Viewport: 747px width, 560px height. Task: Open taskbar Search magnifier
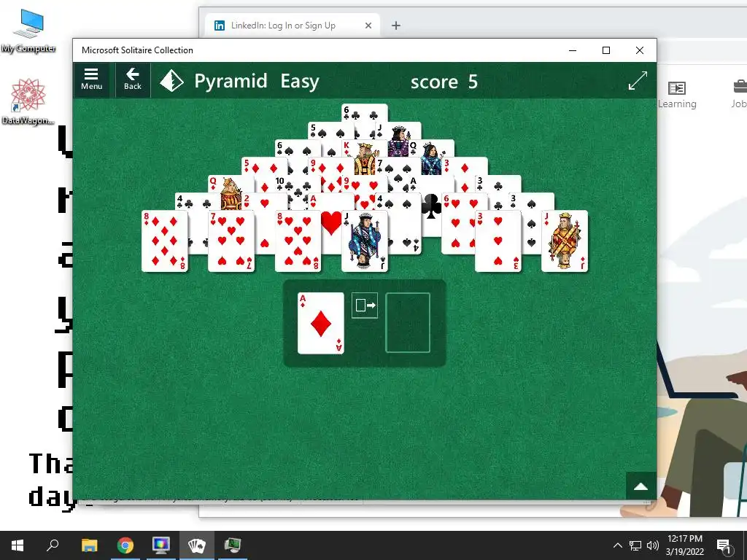pos(53,545)
